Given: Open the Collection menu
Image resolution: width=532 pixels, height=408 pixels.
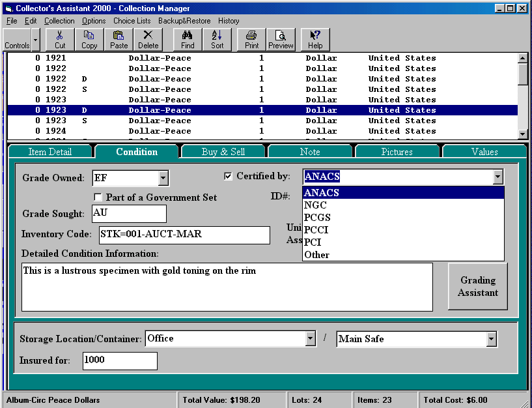Looking at the screenshot, I should pyautogui.click(x=59, y=21).
